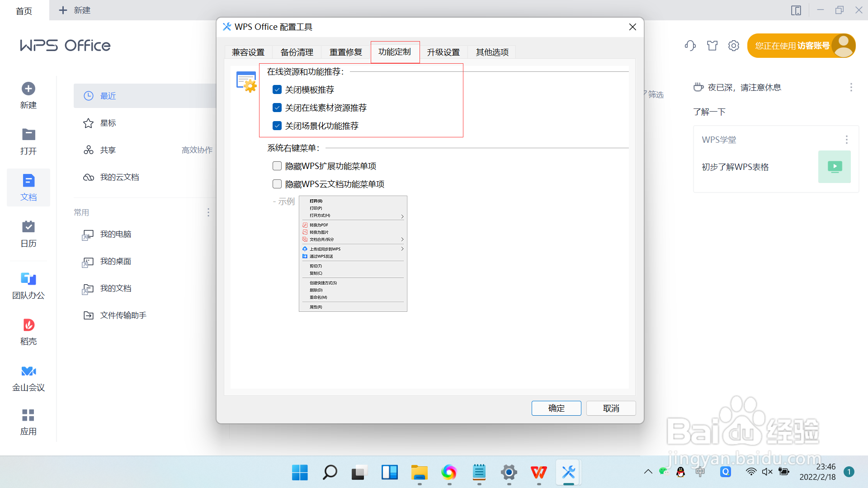Open the skin shirt icon
Image resolution: width=868 pixels, height=488 pixels.
[x=712, y=46]
